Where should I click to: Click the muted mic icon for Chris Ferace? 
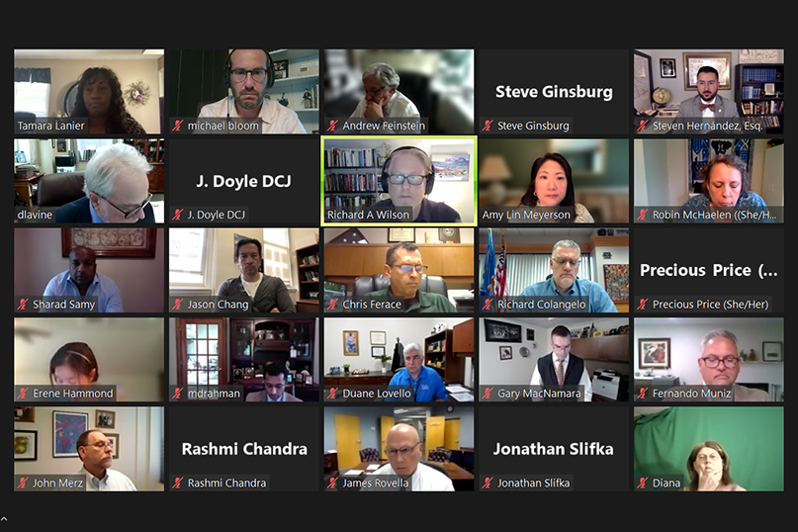[332, 305]
